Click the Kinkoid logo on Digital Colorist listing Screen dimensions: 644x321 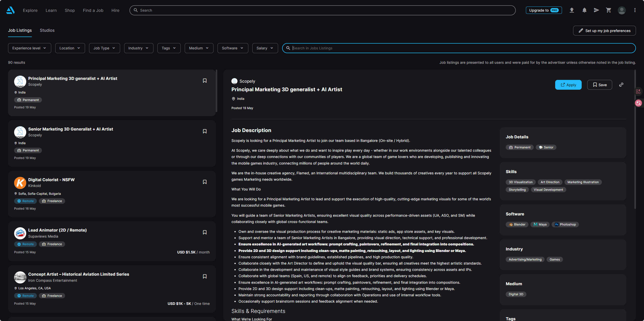tap(20, 183)
